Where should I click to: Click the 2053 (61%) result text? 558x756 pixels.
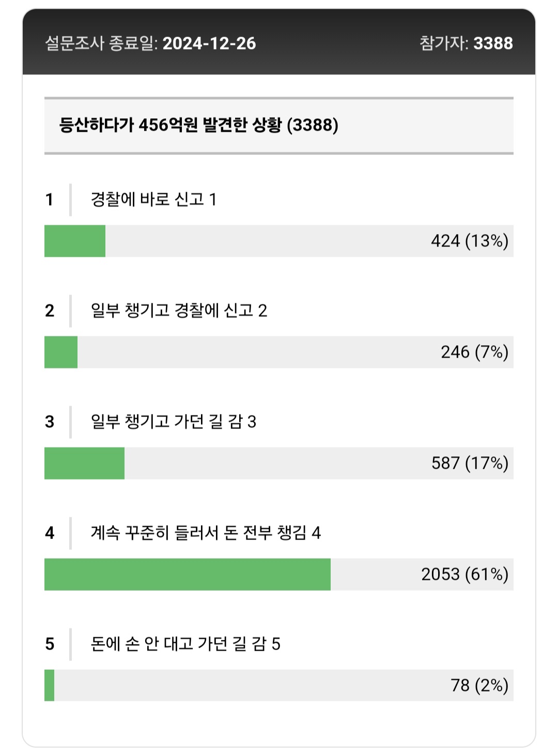464,574
